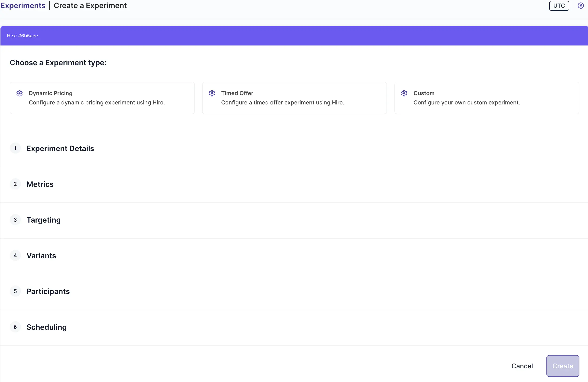This screenshot has height=382, width=588.
Task: Go back via Experiments breadcrumb link
Action: 23,5
